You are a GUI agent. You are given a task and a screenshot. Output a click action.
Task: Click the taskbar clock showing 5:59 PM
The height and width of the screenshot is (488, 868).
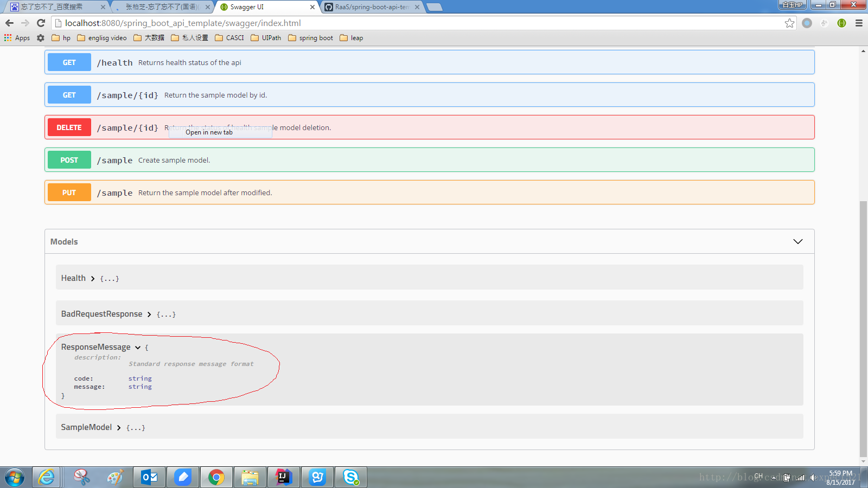tap(840, 478)
